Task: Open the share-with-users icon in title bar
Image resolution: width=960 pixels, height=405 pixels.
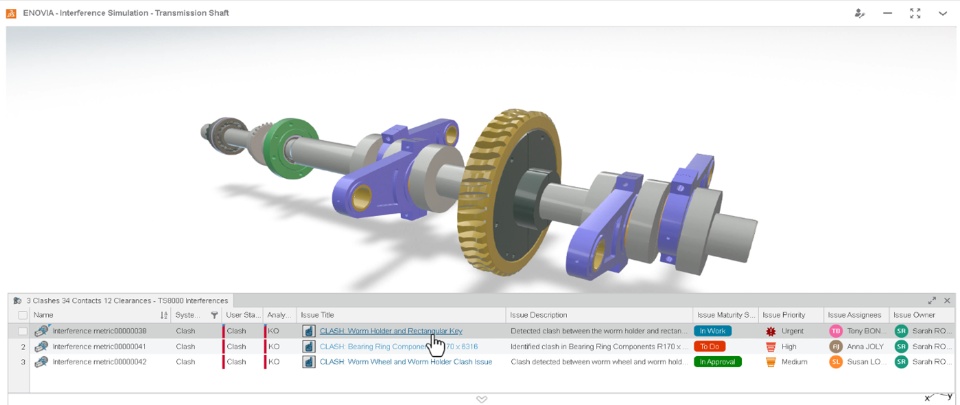Action: click(x=860, y=13)
